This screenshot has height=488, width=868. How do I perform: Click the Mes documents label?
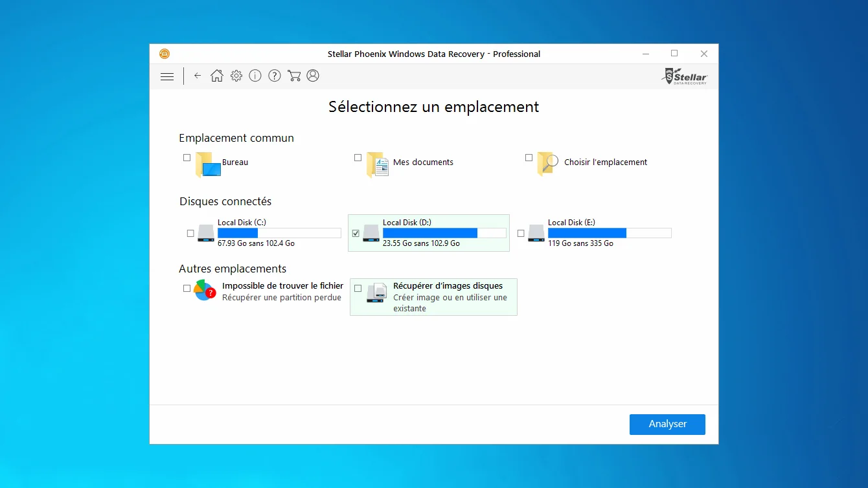point(423,162)
